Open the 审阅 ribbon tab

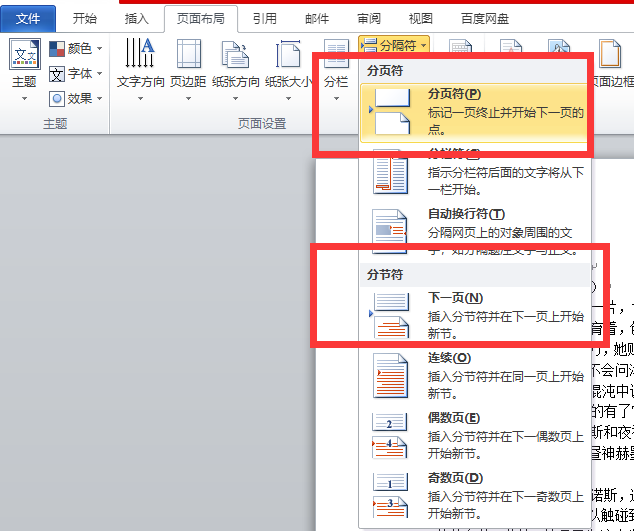coord(369,19)
